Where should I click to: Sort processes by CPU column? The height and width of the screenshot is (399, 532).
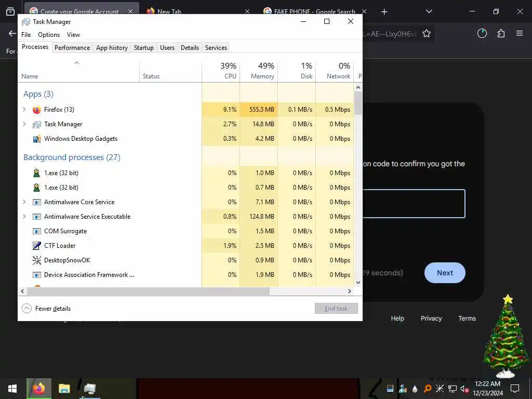pos(221,71)
